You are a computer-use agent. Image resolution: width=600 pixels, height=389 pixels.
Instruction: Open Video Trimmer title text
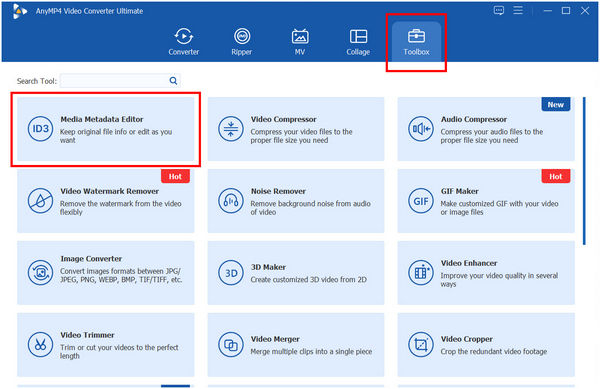pos(87,335)
